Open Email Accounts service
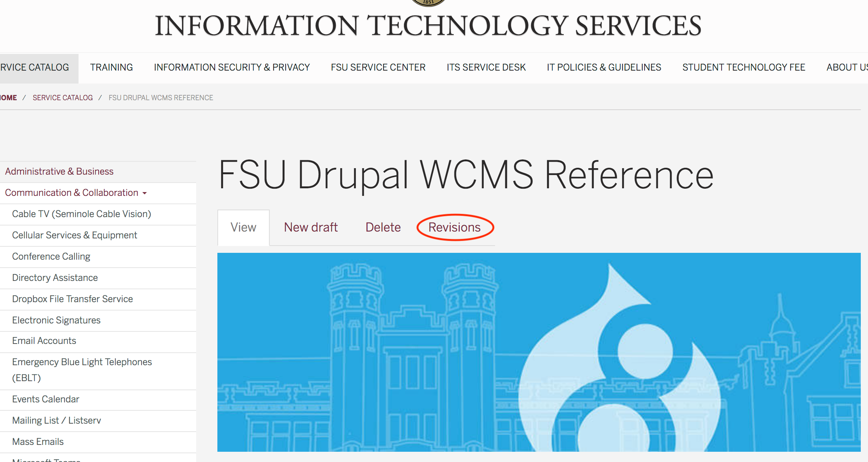The image size is (868, 462). (x=44, y=341)
